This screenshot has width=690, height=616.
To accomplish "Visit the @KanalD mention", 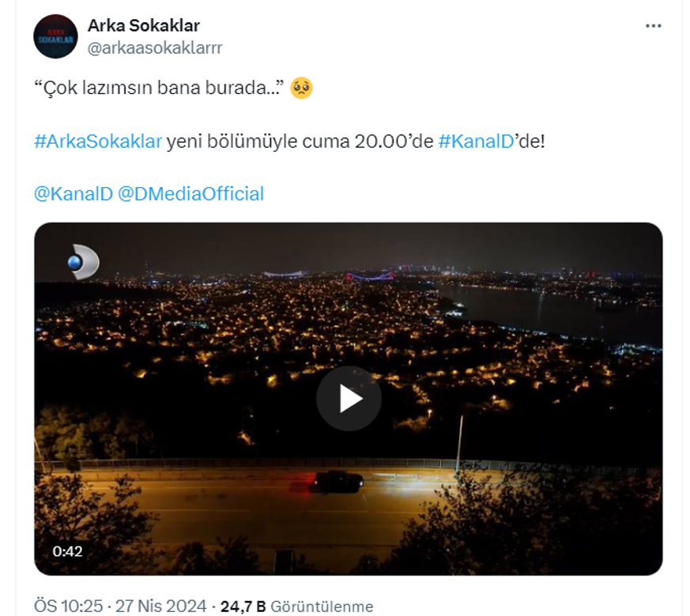I will [x=74, y=194].
